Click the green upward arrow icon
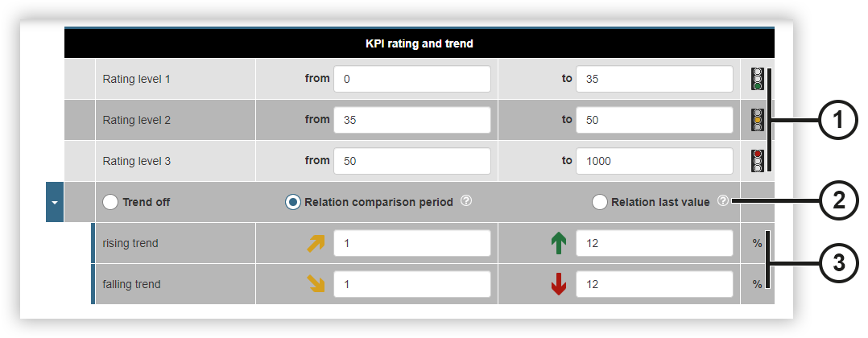The image size is (868, 338). (x=559, y=243)
